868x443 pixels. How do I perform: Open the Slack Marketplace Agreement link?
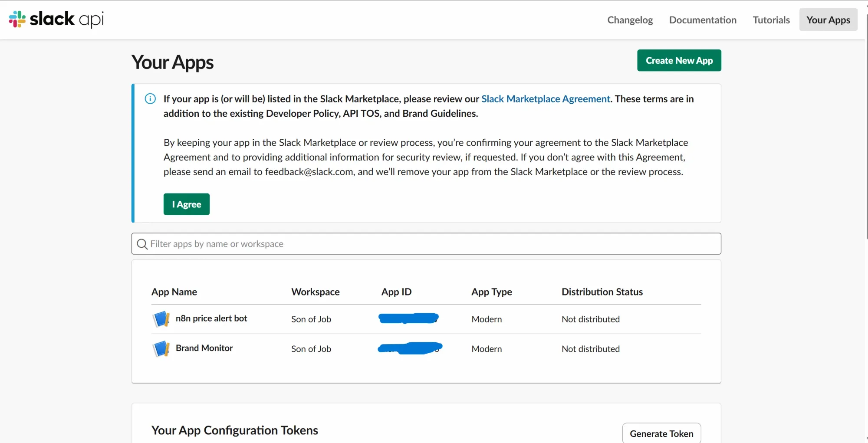click(x=546, y=99)
